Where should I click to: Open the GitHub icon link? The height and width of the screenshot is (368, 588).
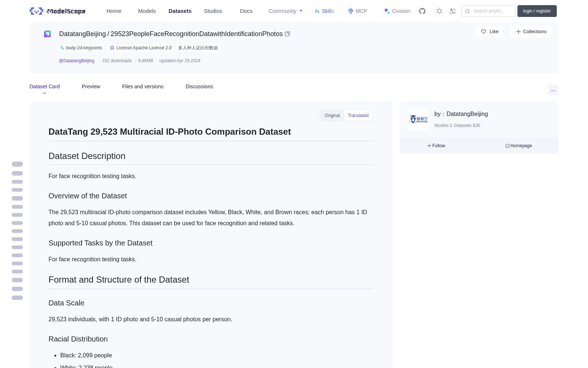[422, 11]
